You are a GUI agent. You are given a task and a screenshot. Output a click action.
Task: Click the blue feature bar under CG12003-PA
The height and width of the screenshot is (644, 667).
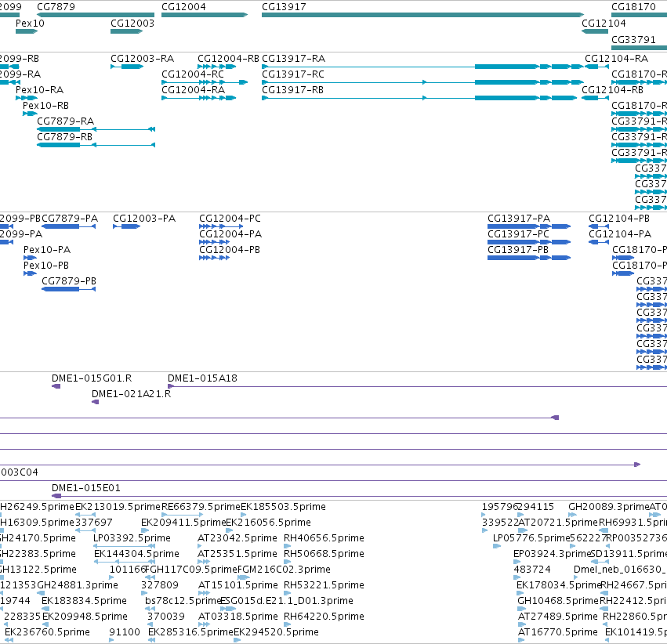click(127, 226)
